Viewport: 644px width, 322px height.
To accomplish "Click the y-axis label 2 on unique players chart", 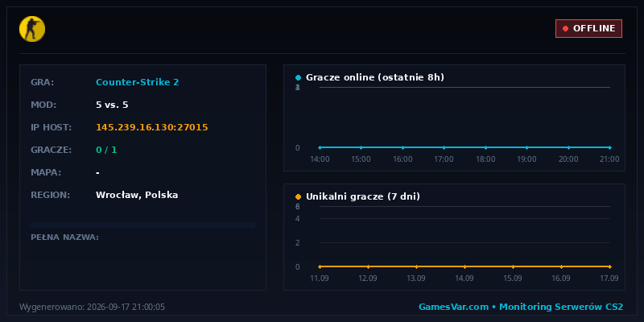I will [x=298, y=243].
